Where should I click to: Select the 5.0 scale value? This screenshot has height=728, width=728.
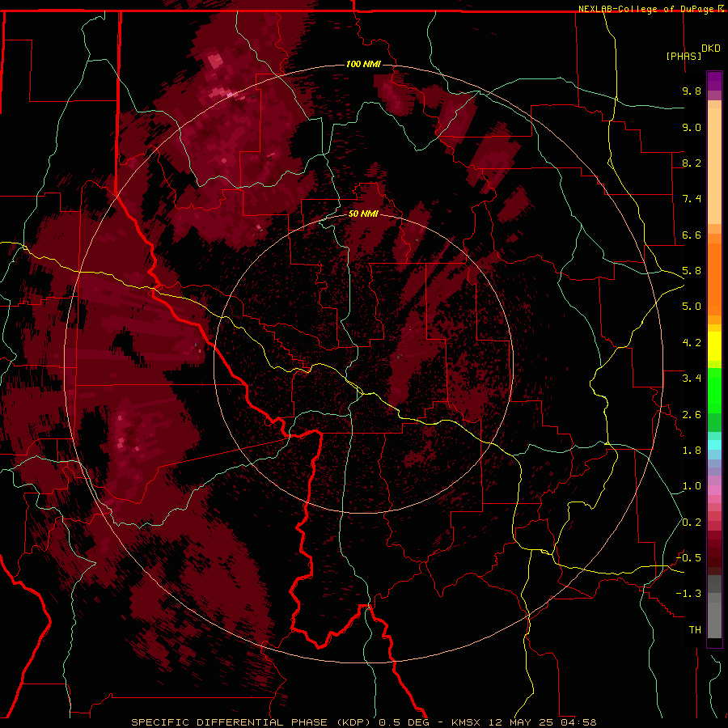pos(692,307)
